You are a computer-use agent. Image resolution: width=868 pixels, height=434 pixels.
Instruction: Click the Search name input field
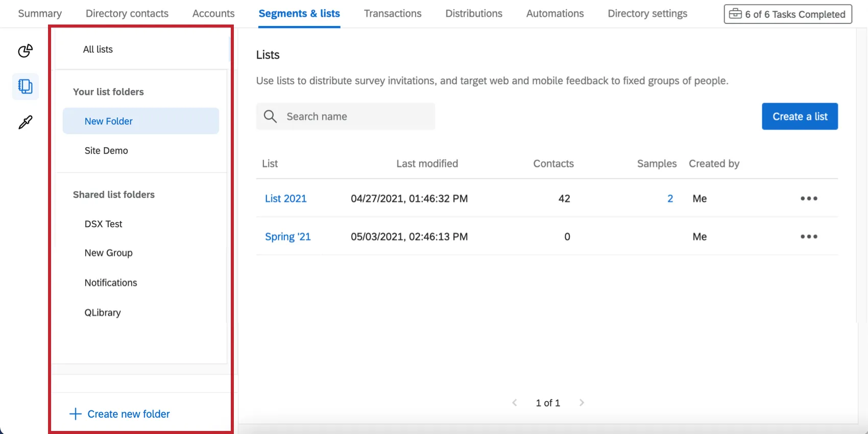pyautogui.click(x=357, y=116)
